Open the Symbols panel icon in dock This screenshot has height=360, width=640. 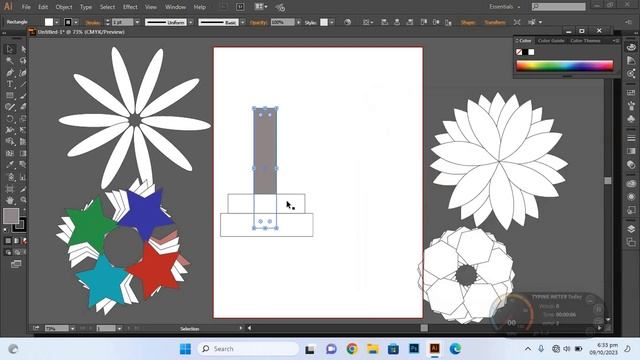coord(631,119)
